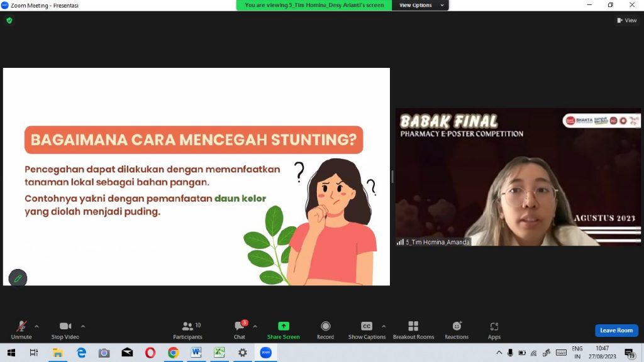Click the green encryption shield icon
The width and height of the screenshot is (644, 362).
9,20
